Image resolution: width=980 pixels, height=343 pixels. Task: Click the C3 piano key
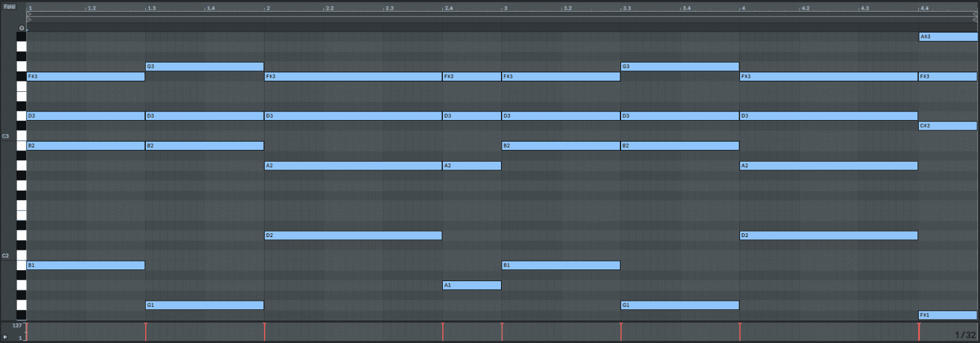[21, 136]
